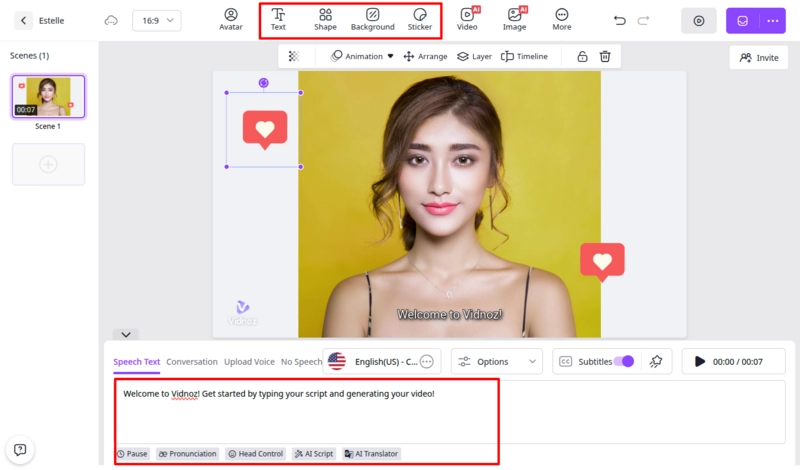Open the Sticker tool
Image resolution: width=800 pixels, height=470 pixels.
(419, 20)
